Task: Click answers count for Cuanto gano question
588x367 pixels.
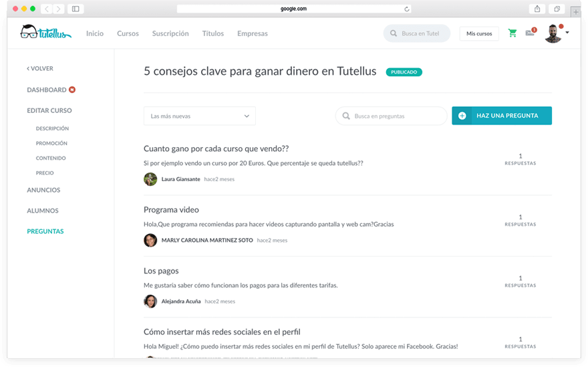Action: click(x=521, y=159)
